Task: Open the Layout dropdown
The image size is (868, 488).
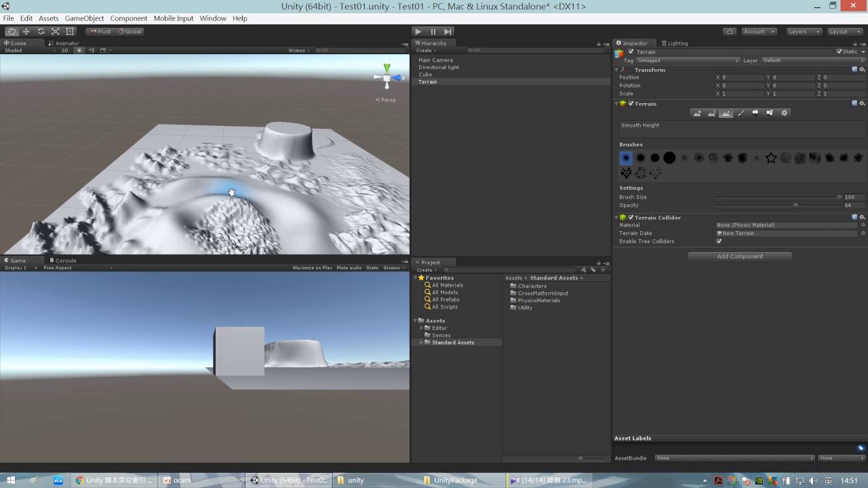Action: [844, 31]
